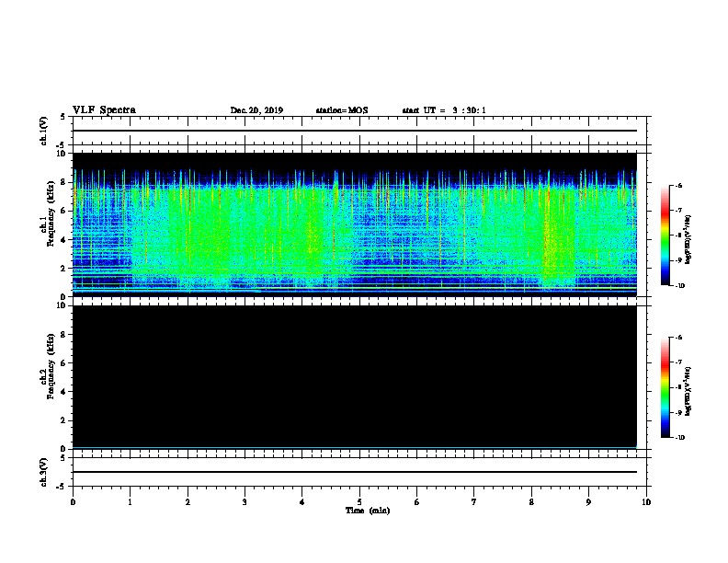Click the "4" kHz tick on ch.1 frequency axis
Image resolution: width=728 pixels, height=563 pixels.
(x=63, y=240)
